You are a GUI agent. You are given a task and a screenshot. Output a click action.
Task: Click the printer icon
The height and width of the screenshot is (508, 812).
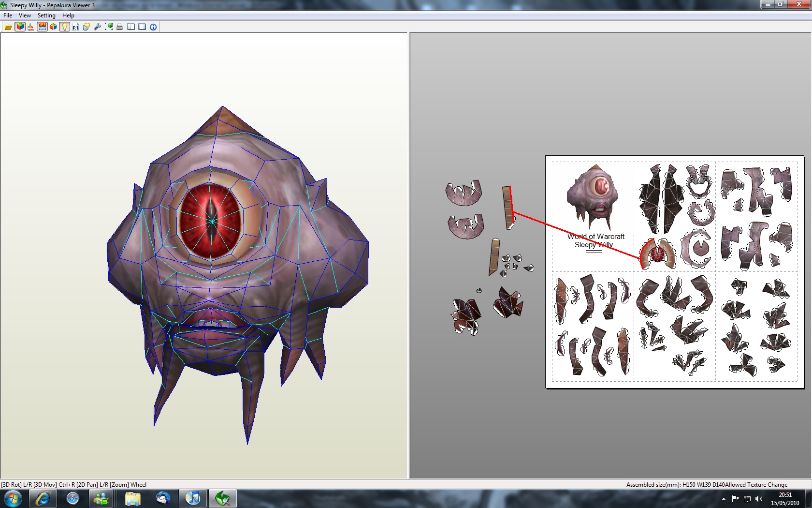[119, 27]
